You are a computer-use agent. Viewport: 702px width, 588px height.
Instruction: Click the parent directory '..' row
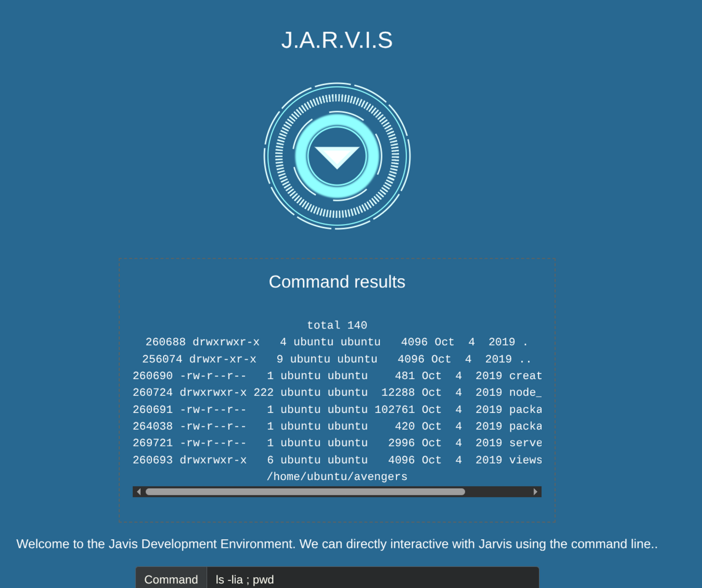[x=337, y=359]
